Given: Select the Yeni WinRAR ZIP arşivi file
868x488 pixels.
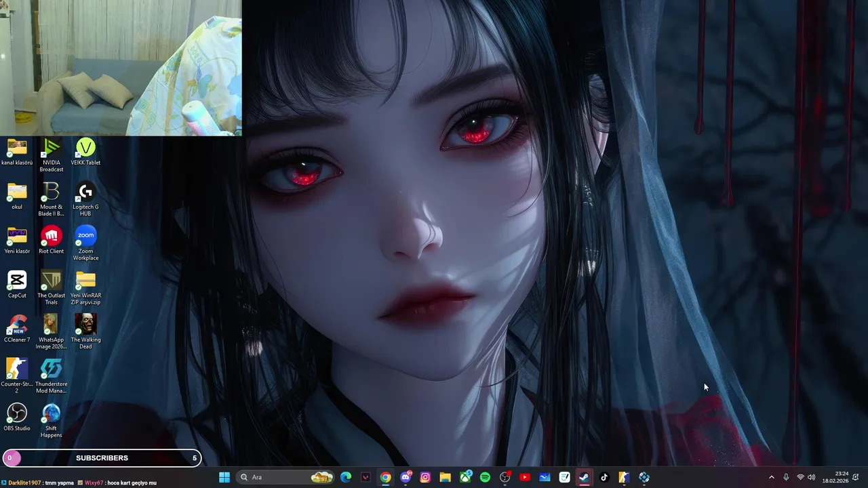Looking at the screenshot, I should coord(85,288).
